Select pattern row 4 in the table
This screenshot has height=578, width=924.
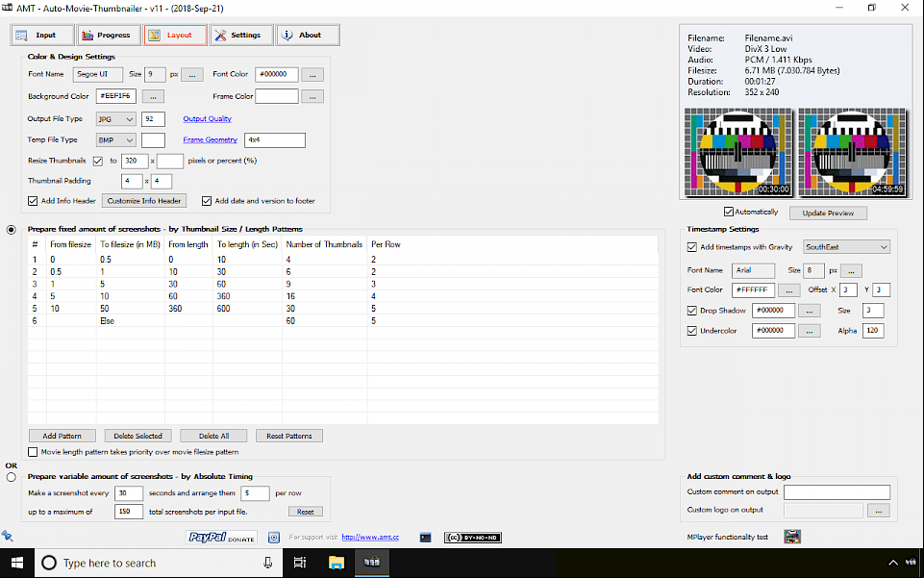(x=343, y=296)
